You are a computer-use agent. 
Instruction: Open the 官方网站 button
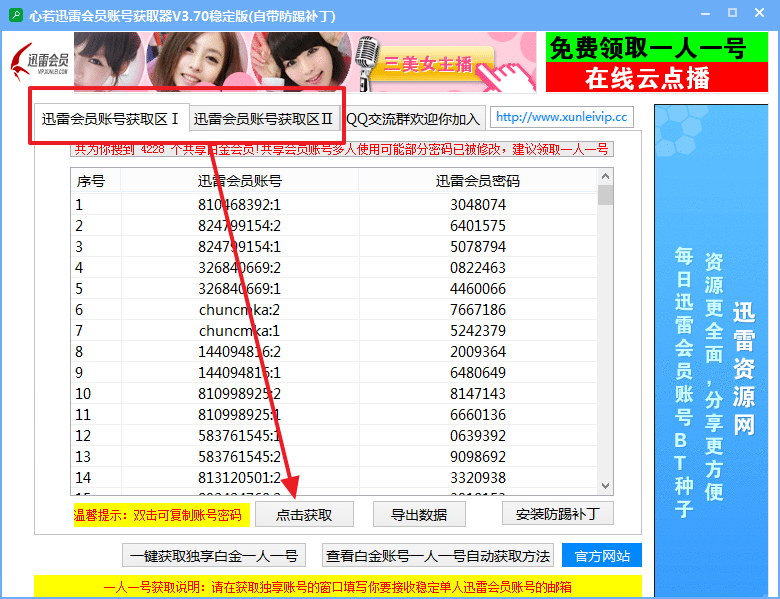[602, 556]
